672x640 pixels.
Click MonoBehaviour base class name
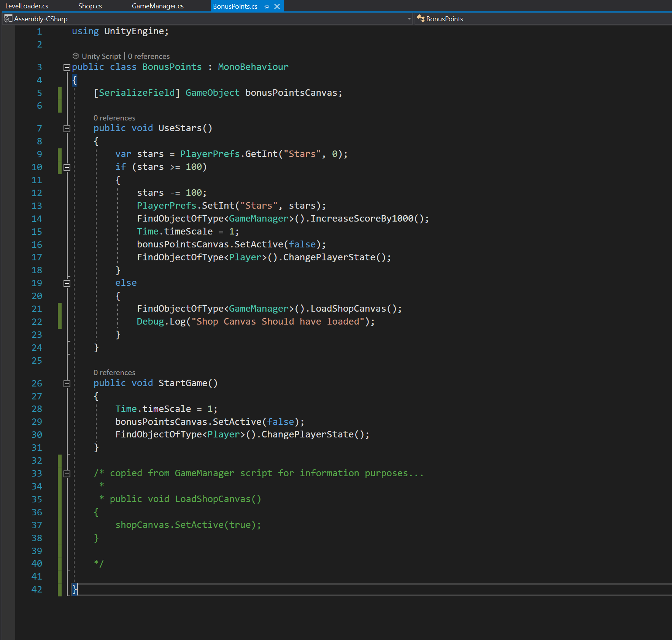tap(253, 67)
